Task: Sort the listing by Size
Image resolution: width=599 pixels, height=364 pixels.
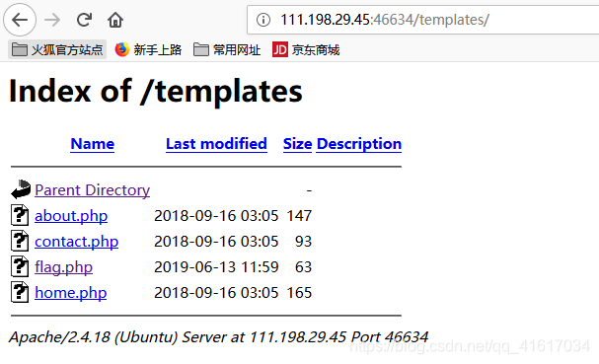Action: (x=297, y=144)
